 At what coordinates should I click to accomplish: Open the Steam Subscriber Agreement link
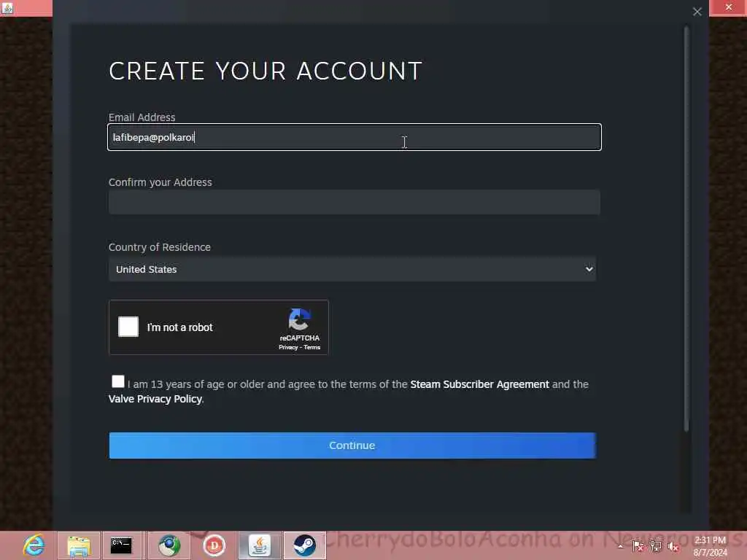479,384
